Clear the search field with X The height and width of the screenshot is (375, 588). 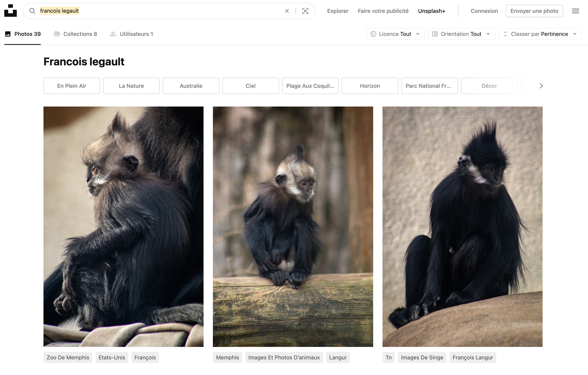pyautogui.click(x=287, y=11)
